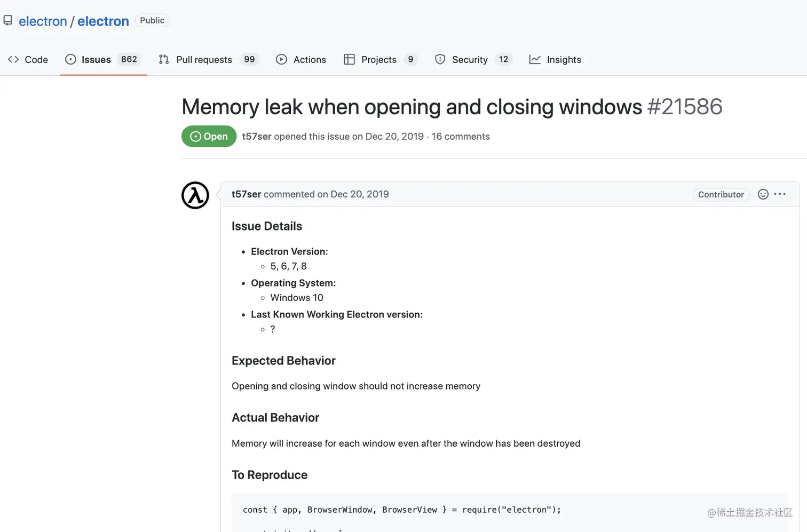Click the repository book icon beside electron
807x532 pixels.
click(8, 20)
